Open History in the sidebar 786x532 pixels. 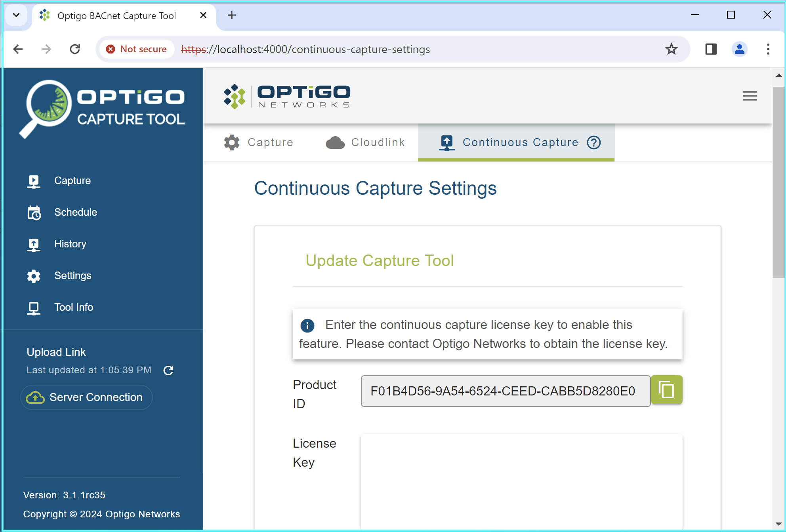coord(70,244)
